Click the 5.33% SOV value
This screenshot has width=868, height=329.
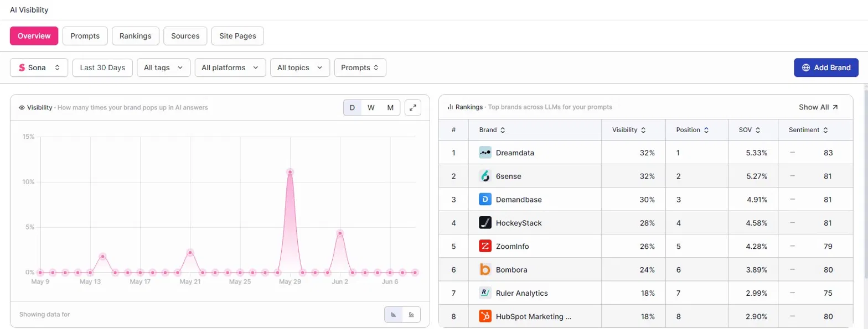[x=756, y=153]
